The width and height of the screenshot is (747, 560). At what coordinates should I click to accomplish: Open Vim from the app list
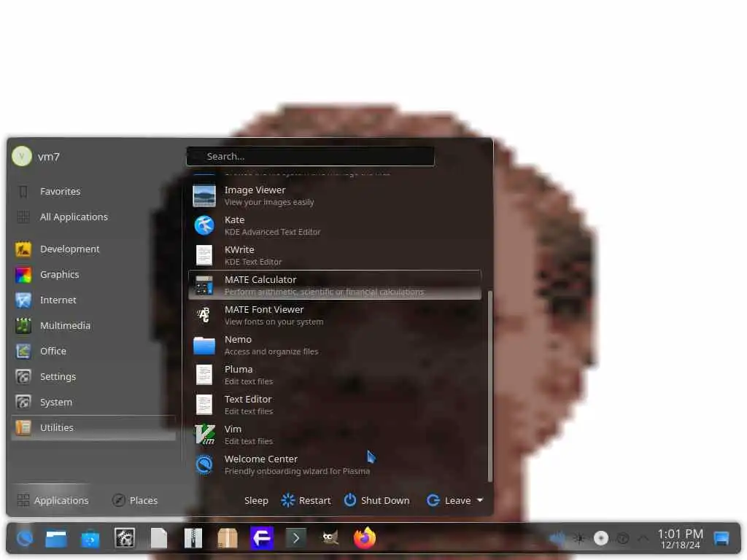pyautogui.click(x=334, y=435)
